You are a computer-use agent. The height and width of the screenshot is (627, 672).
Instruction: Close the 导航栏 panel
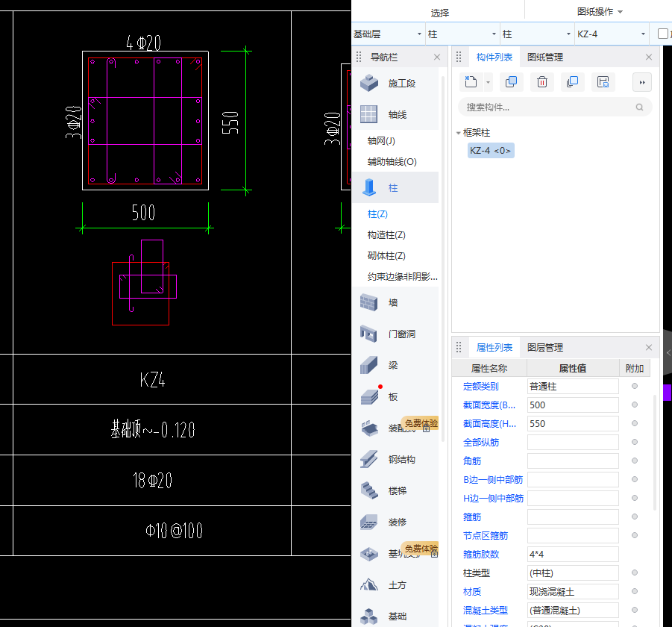tap(437, 57)
